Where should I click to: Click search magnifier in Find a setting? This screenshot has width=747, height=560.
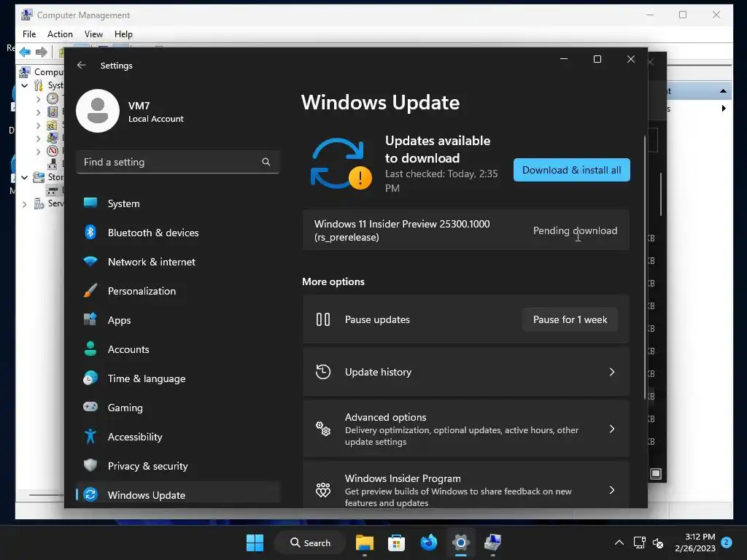tap(266, 162)
